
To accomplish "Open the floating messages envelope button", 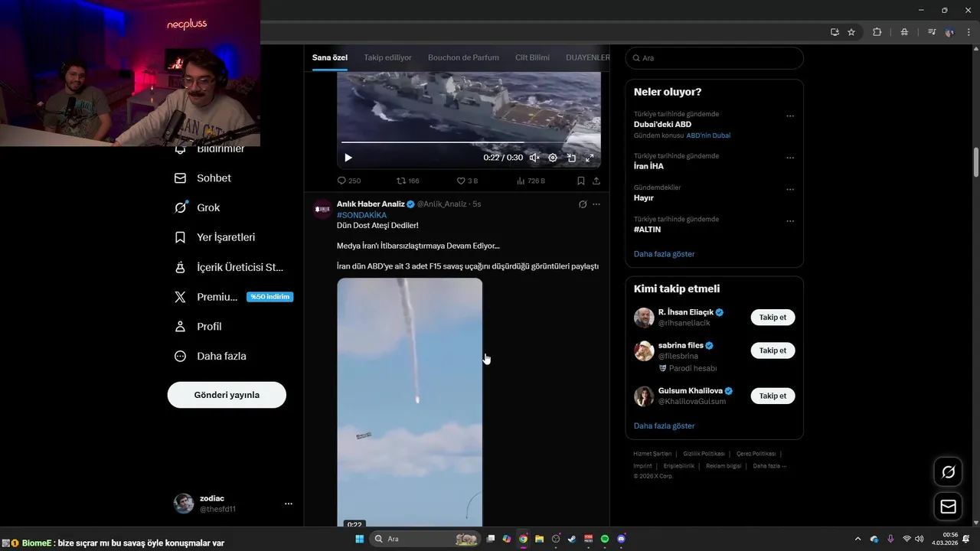I will click(948, 507).
